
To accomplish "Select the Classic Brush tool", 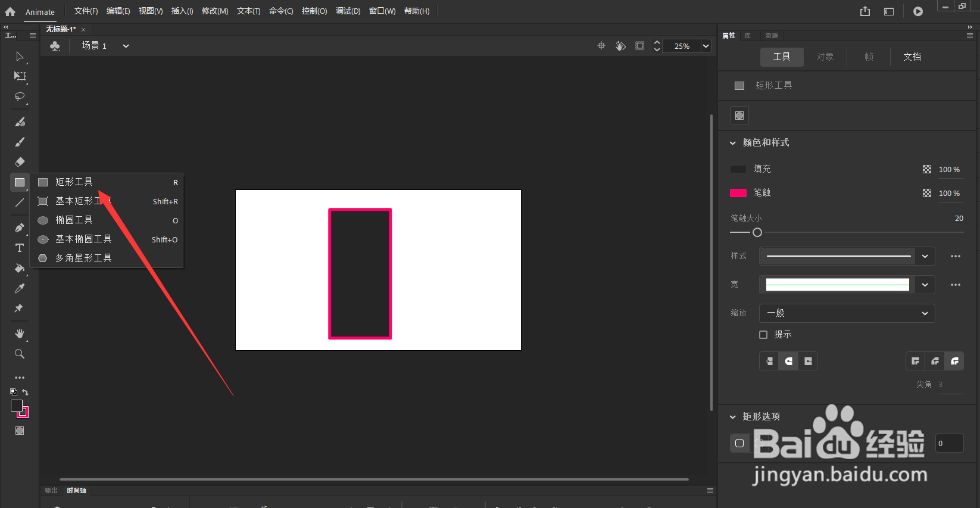I will (x=20, y=142).
